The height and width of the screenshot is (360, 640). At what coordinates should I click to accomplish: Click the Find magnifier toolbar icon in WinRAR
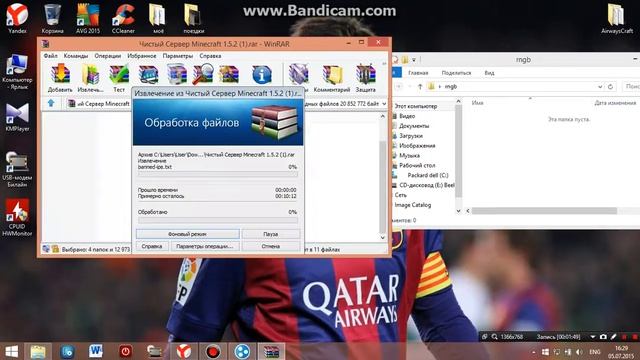(x=203, y=75)
